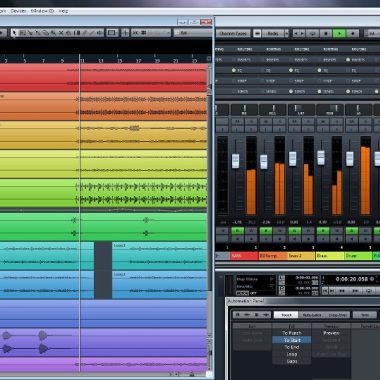This screenshot has width=380, height=380.
Task: Select the red channel name label in mixer
Action: (244, 256)
